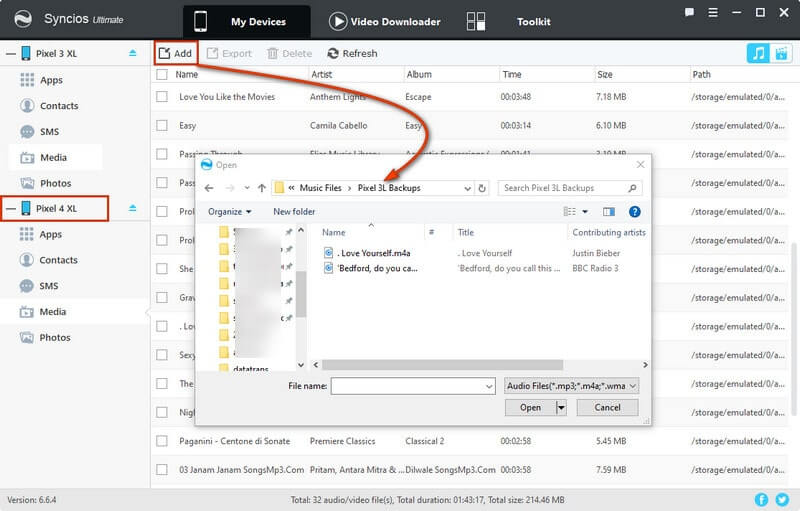The image size is (800, 511).
Task: Click the Export toolbar button
Action: [229, 53]
